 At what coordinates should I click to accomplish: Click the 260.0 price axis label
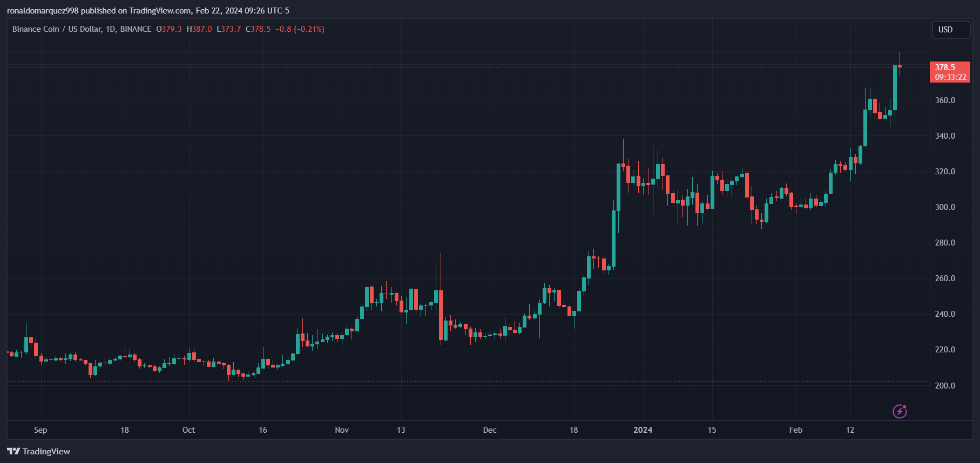[945, 278]
